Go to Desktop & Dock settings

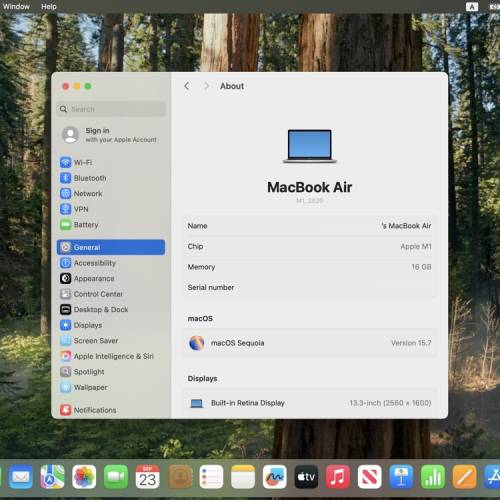[111, 309]
